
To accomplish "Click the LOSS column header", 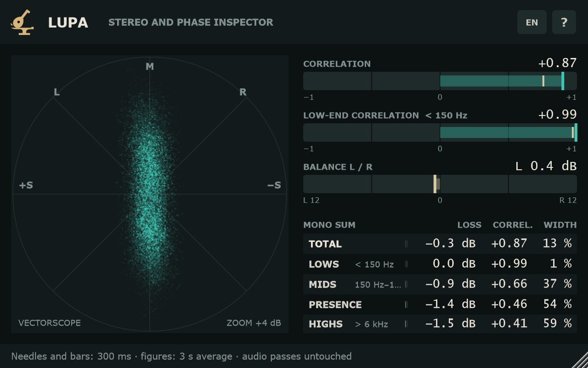I will click(469, 225).
